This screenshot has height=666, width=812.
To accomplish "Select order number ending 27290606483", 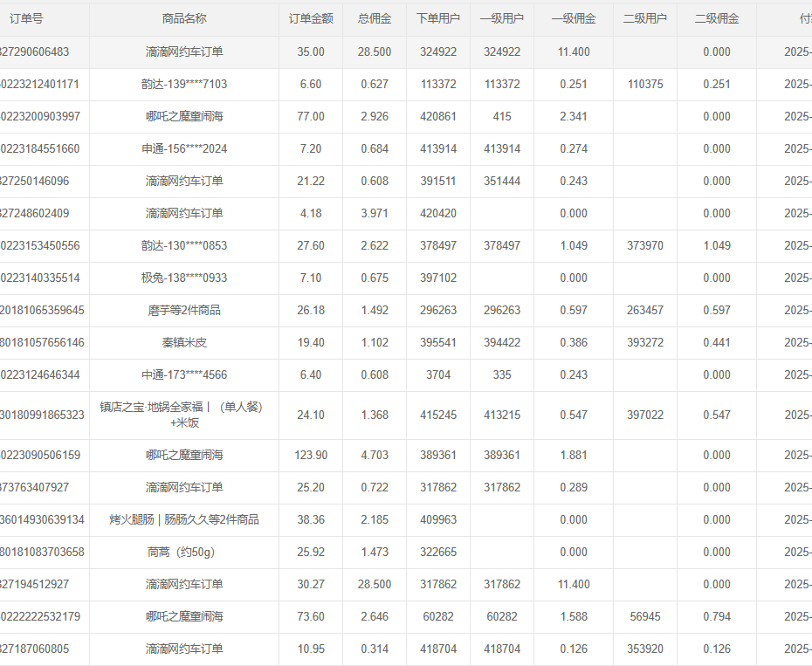I will click(34, 51).
